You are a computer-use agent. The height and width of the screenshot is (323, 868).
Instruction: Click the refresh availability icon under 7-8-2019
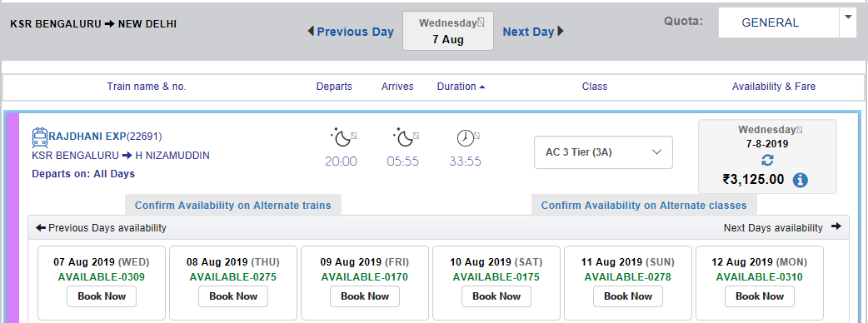pos(767,161)
